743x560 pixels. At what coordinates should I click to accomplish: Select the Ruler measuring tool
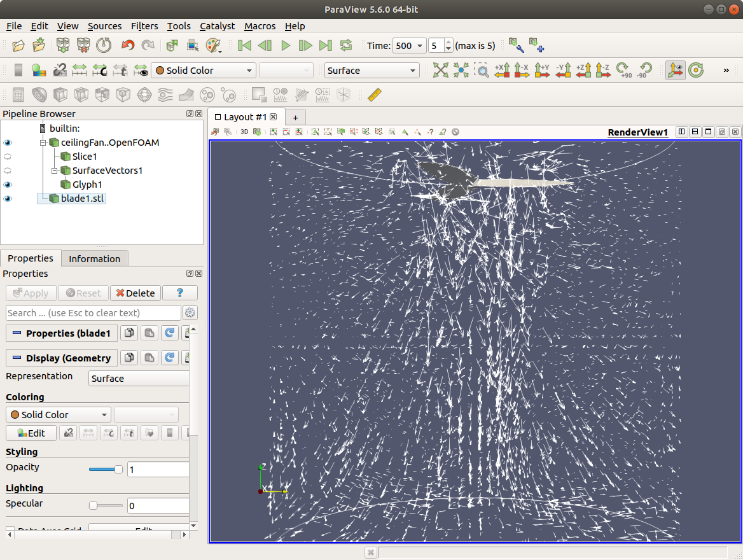pos(374,95)
